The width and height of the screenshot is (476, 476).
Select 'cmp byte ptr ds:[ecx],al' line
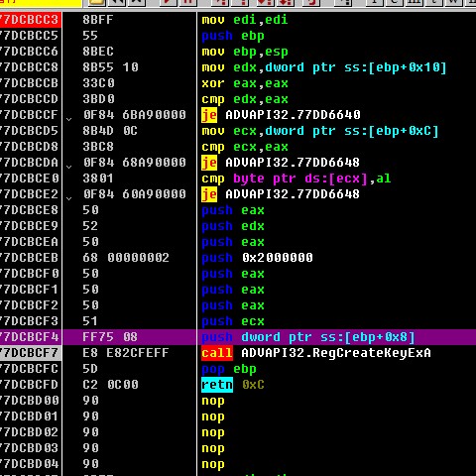[297, 178]
